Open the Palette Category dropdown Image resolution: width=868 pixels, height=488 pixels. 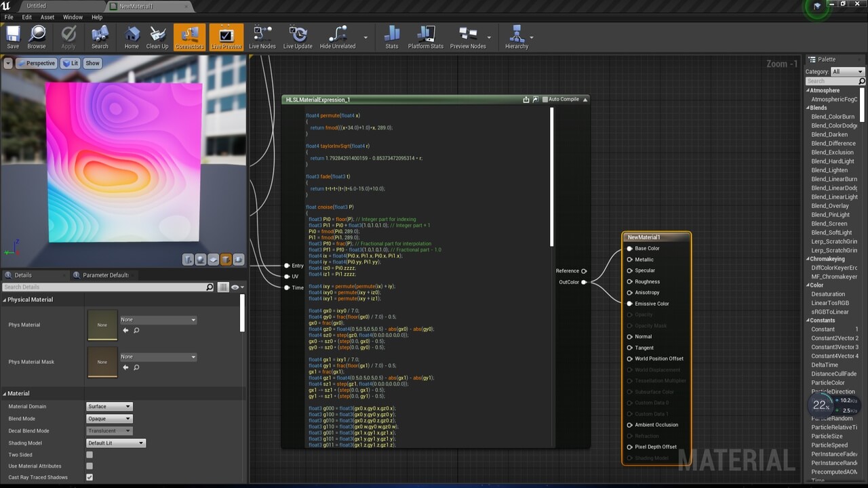[x=848, y=72]
